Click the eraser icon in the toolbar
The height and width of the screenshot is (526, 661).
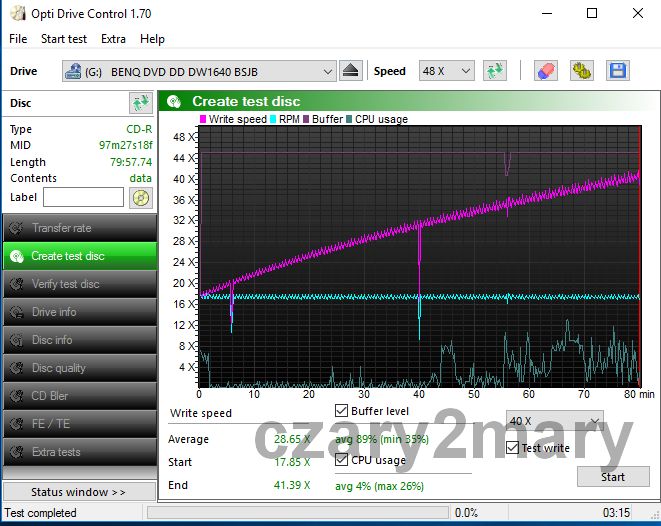[x=545, y=71]
